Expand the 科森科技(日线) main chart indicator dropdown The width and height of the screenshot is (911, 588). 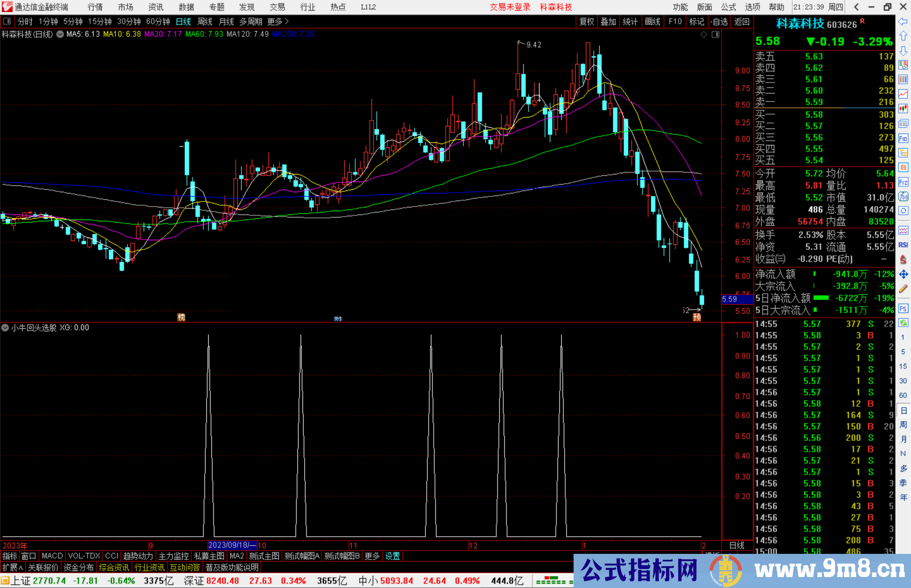[x=60, y=34]
